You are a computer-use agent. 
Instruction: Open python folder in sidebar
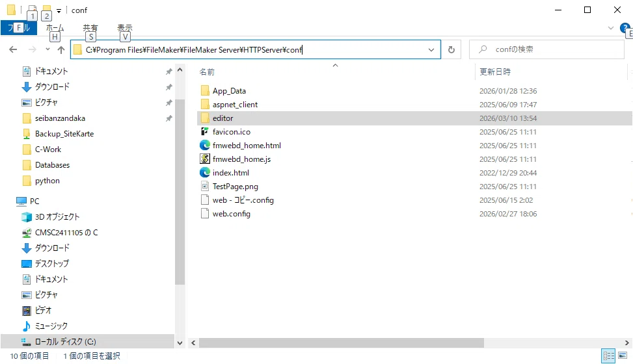pyautogui.click(x=47, y=181)
